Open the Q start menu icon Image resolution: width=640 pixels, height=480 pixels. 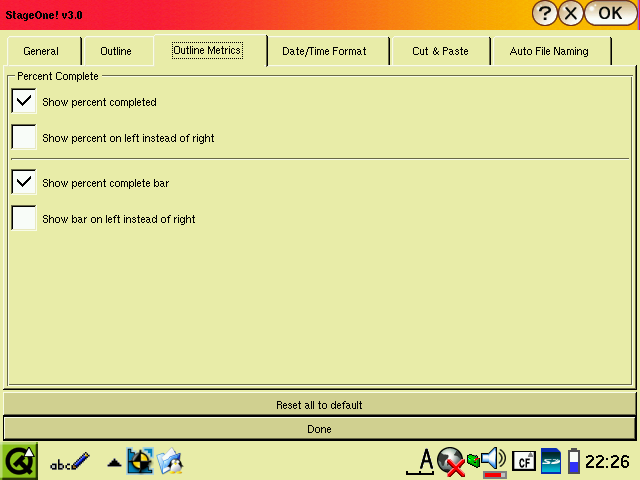(x=19, y=462)
